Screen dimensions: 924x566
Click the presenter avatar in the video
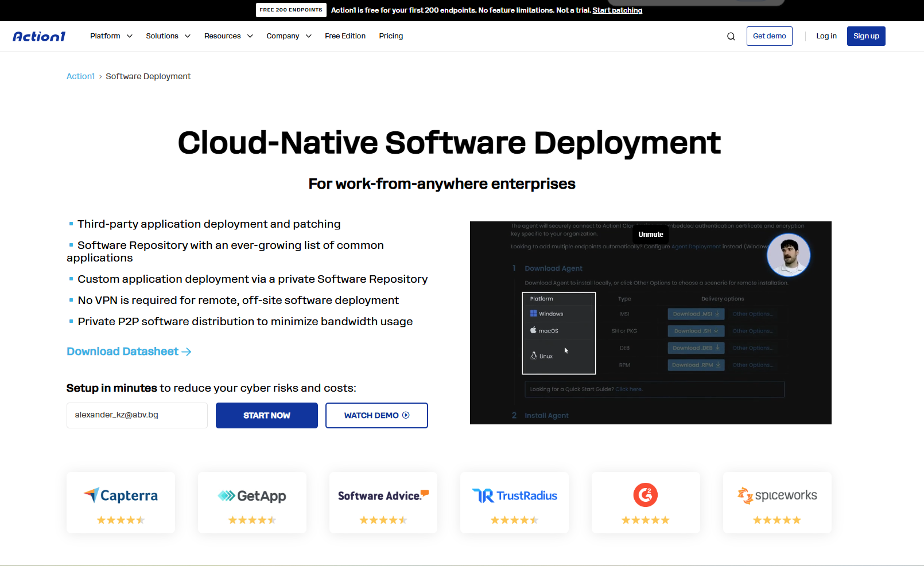click(x=789, y=255)
